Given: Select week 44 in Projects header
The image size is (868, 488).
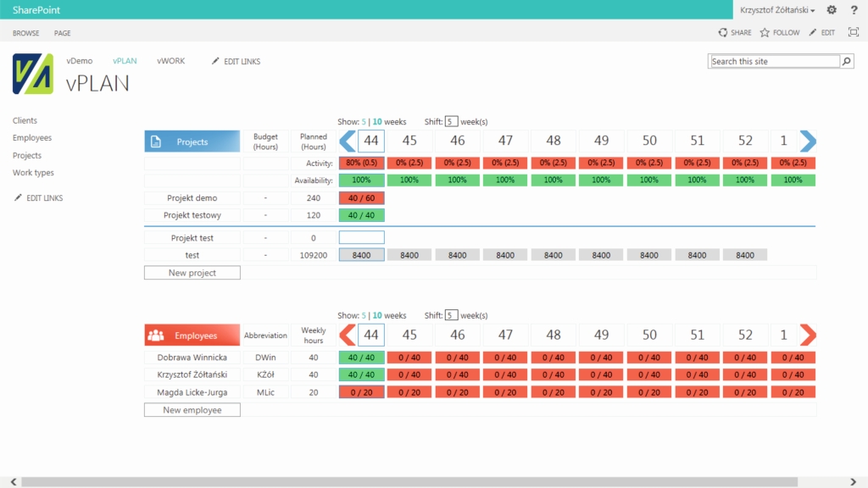Looking at the screenshot, I should (371, 141).
